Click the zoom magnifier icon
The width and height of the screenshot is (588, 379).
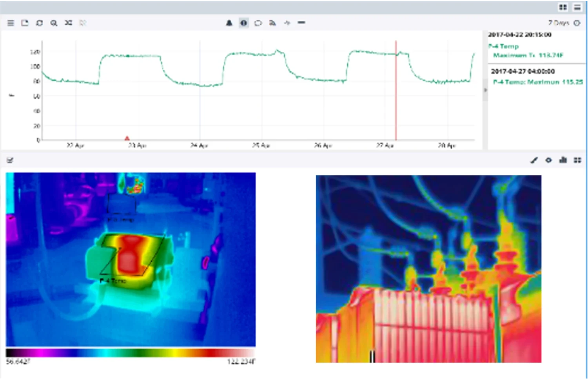[x=54, y=23]
